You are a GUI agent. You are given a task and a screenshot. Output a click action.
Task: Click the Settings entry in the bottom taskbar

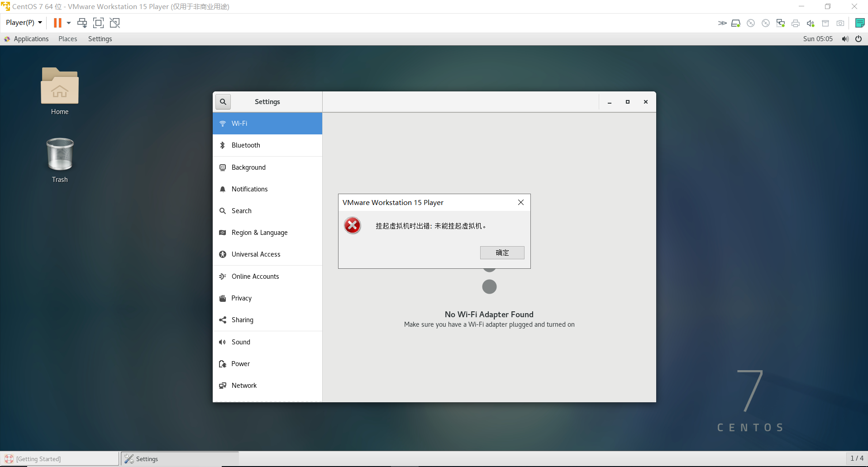180,459
